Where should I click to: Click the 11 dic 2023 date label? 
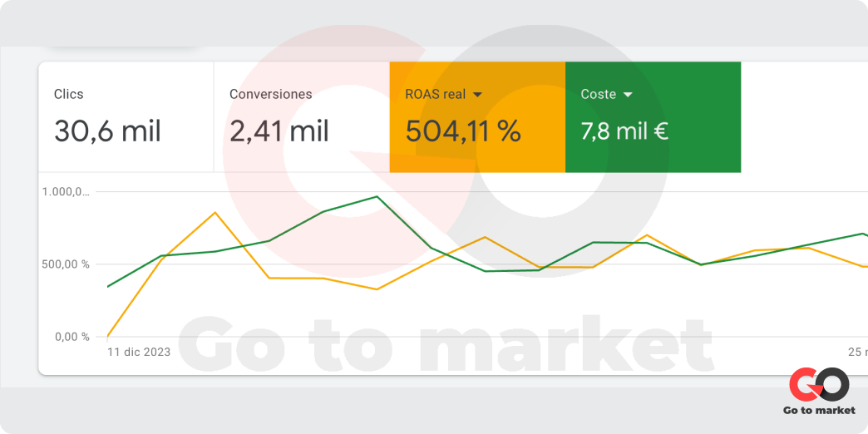(138, 352)
